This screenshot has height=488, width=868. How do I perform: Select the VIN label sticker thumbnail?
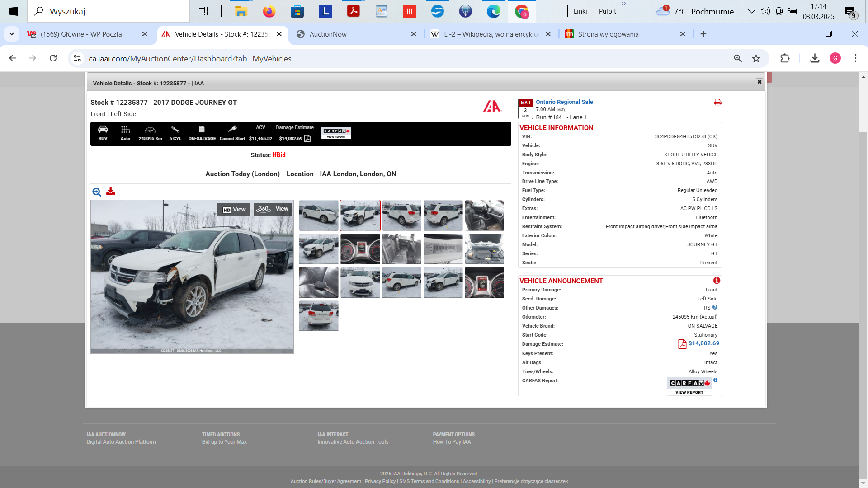click(x=443, y=249)
